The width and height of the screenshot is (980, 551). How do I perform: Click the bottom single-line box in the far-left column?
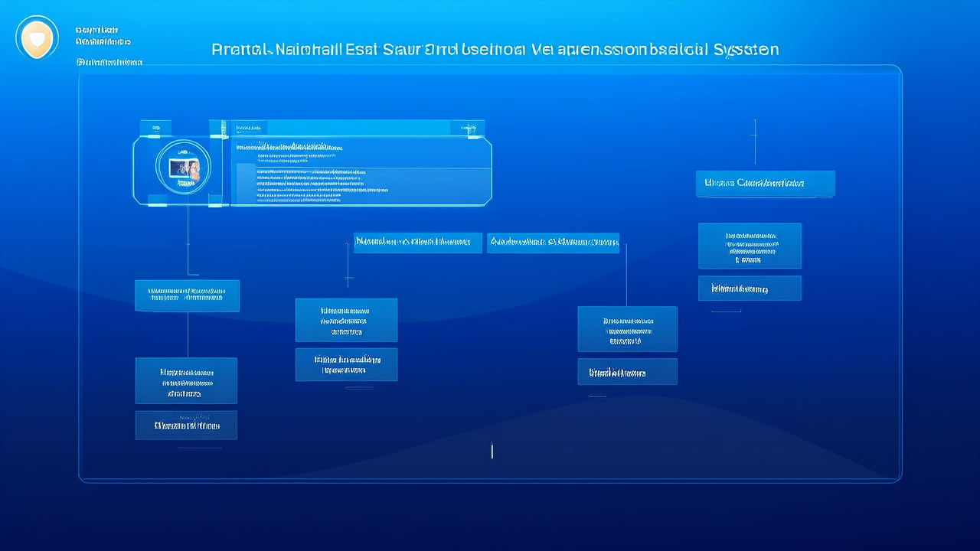tap(186, 425)
